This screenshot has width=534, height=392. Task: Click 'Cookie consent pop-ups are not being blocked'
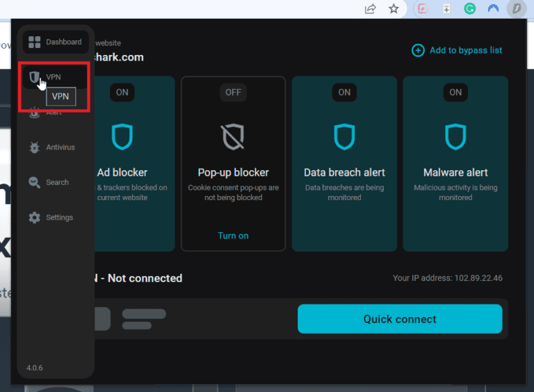click(234, 193)
